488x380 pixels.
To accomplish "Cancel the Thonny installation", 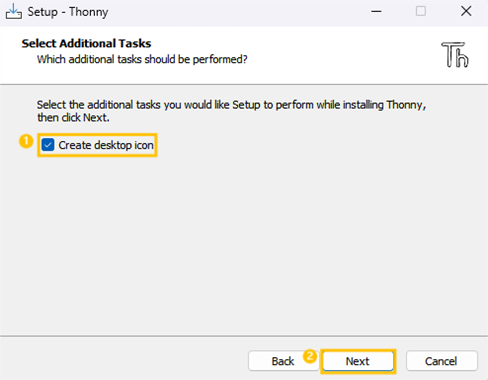I will [441, 361].
